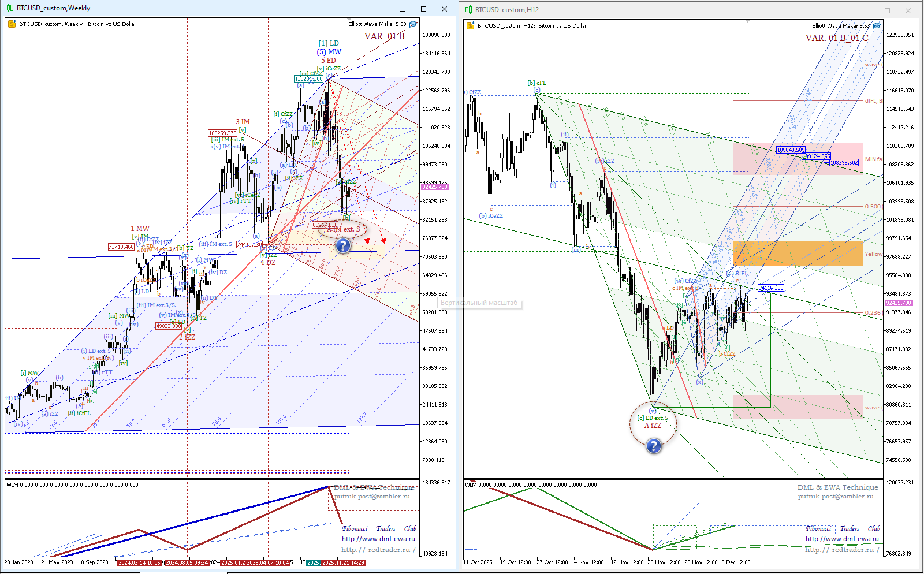924x574 pixels.
Task: Click the blue question mark below A iZZ
Action: [653, 446]
